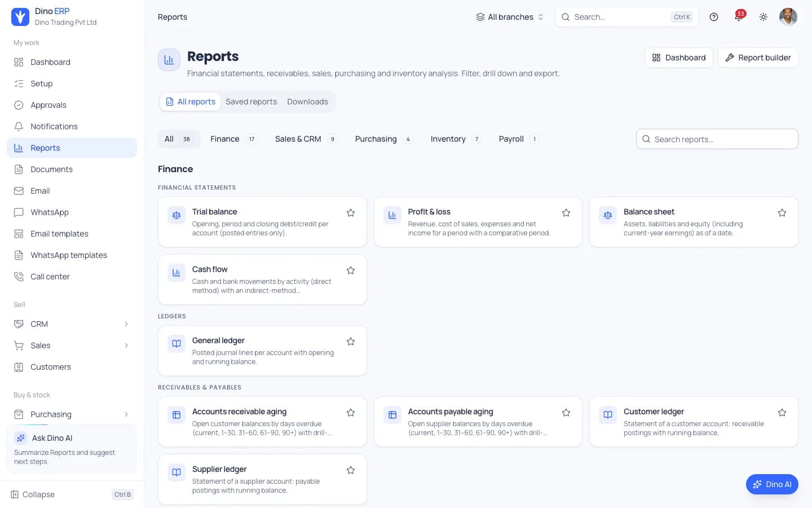This screenshot has height=508, width=812.
Task: Open Call center in sidebar
Action: [x=72, y=277]
